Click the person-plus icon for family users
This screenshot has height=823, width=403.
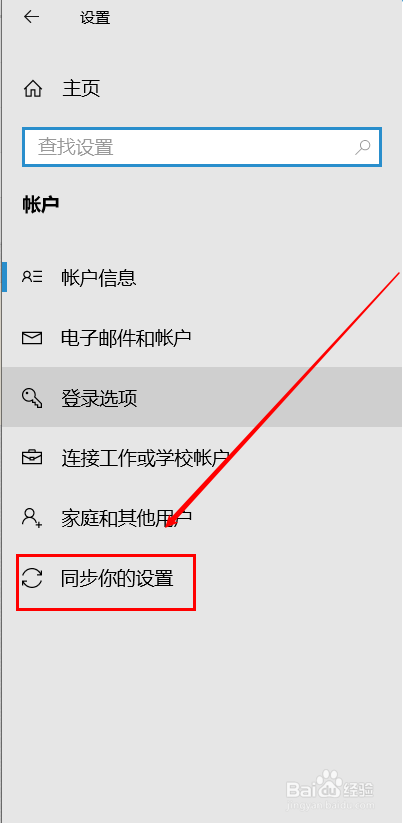pyautogui.click(x=32, y=518)
